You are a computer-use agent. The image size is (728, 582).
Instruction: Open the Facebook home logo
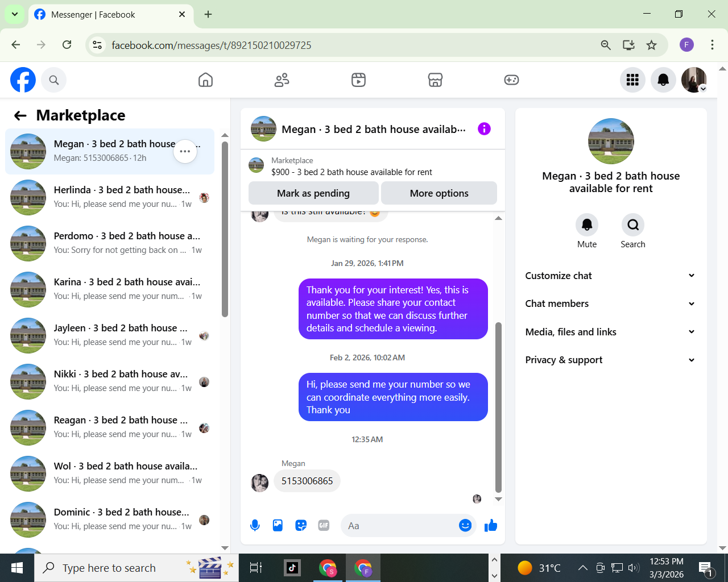click(23, 80)
